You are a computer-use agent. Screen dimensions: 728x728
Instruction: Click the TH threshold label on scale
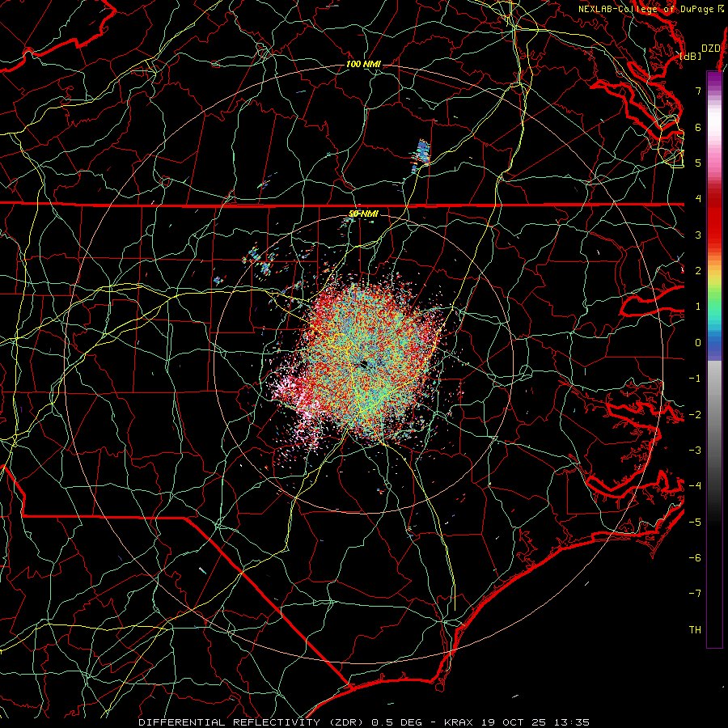[695, 630]
